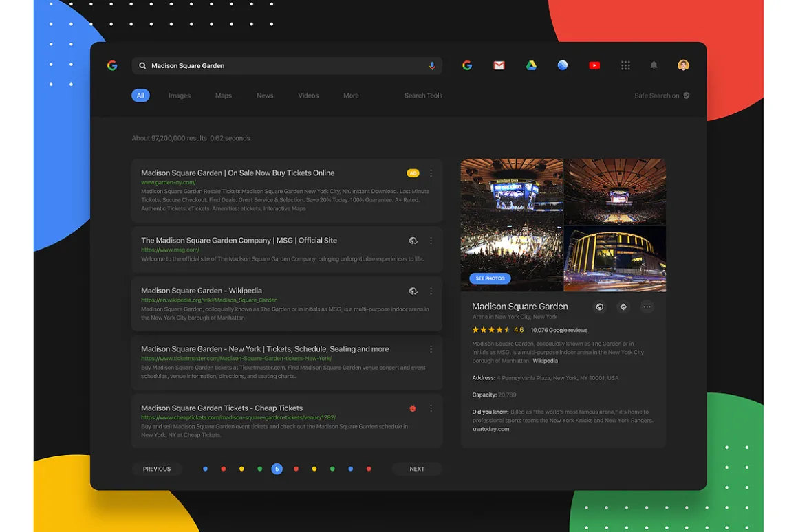Open the profile avatar menu
Viewport: 798px width, 532px height.
[683, 65]
